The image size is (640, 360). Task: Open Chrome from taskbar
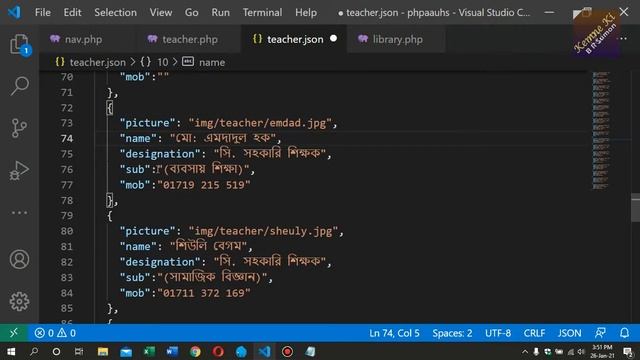(195, 351)
